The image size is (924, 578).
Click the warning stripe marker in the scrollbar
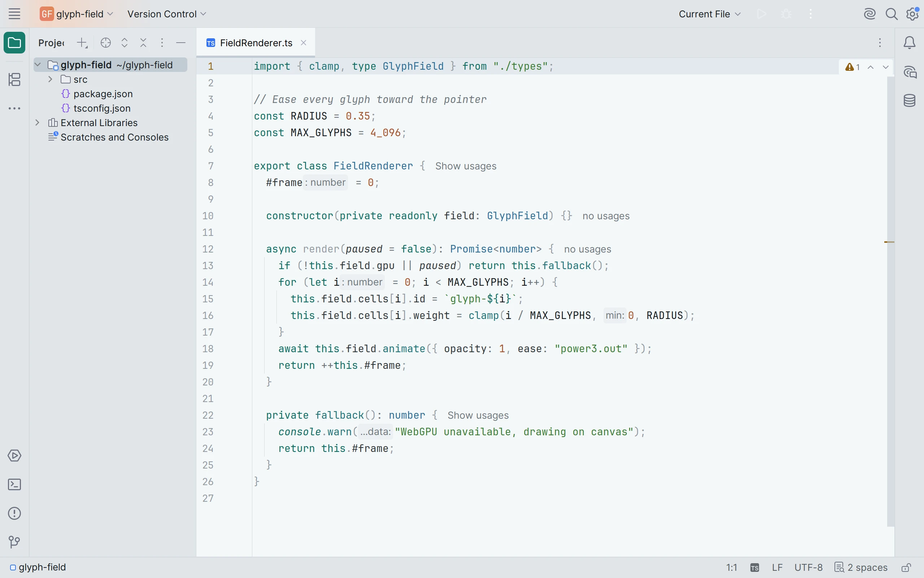(889, 242)
